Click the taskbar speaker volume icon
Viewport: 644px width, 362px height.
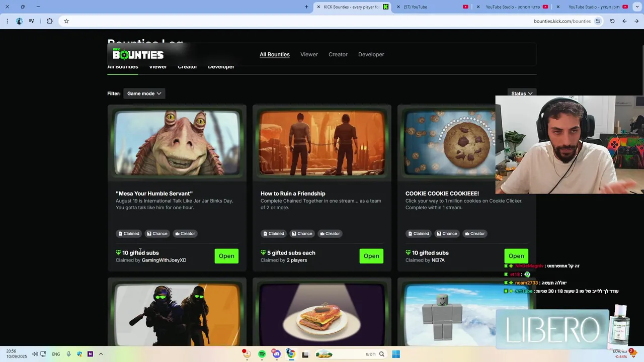click(x=35, y=354)
